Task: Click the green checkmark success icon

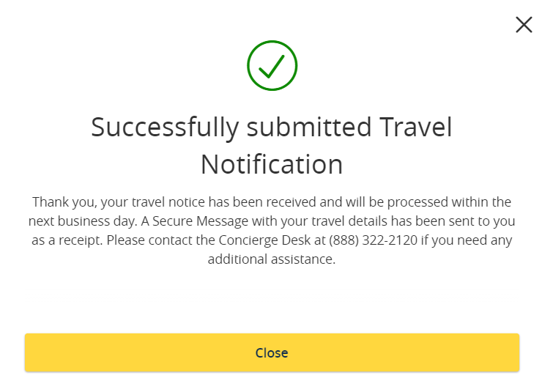Action: pyautogui.click(x=272, y=66)
